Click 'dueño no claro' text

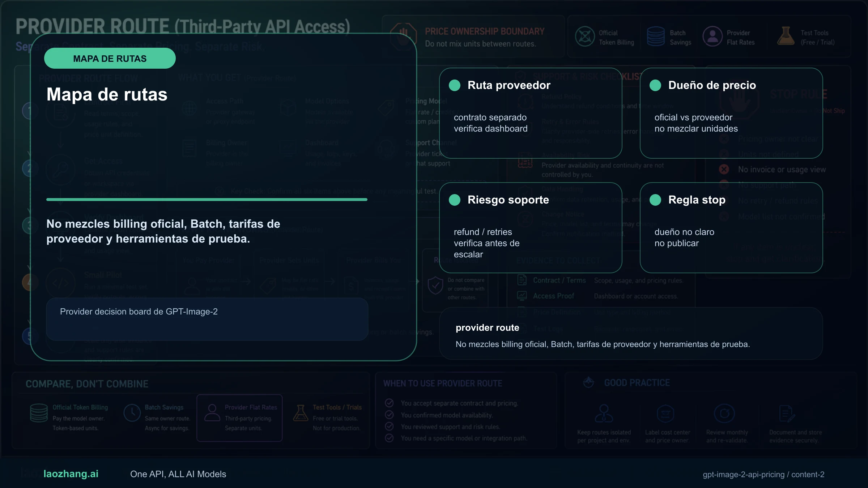pos(684,232)
